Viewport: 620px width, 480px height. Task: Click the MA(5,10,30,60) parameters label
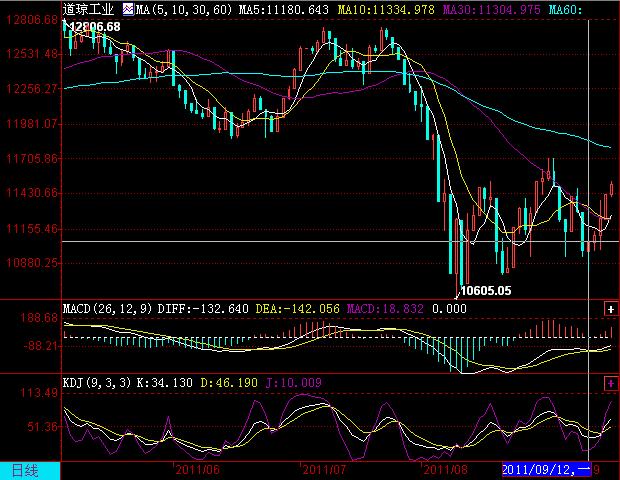[x=184, y=9]
